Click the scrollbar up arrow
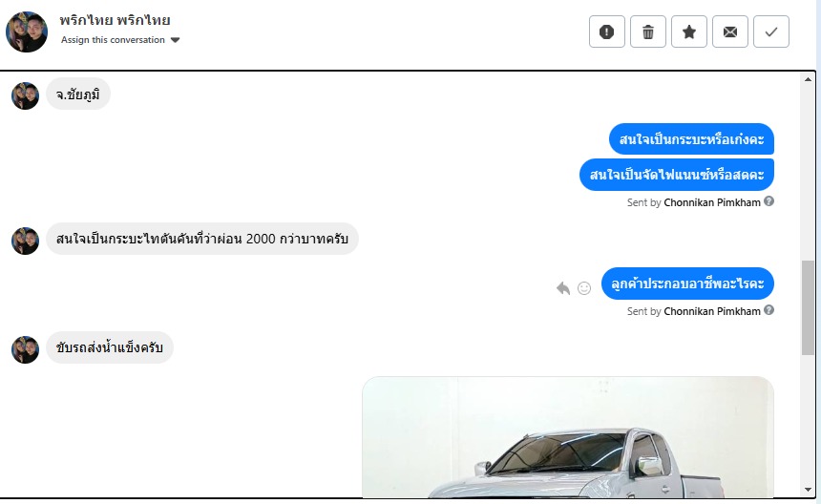This screenshot has width=821, height=504. point(808,79)
